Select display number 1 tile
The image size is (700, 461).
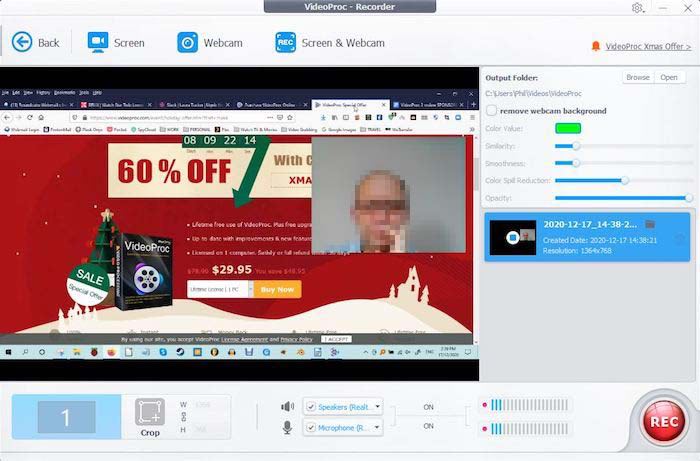point(67,417)
